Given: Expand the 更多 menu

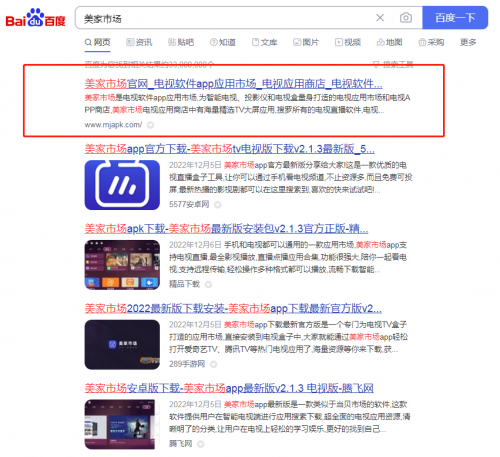Looking at the screenshot, I should [468, 42].
